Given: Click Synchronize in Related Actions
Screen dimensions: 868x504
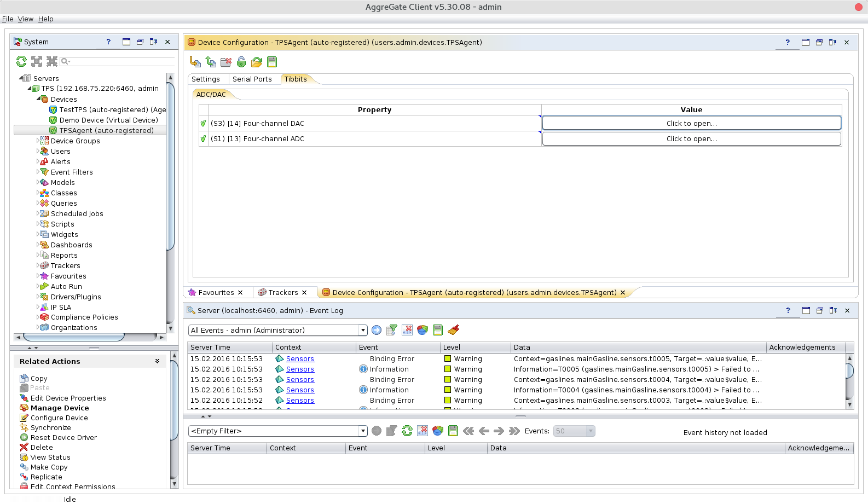Looking at the screenshot, I should 51,427.
